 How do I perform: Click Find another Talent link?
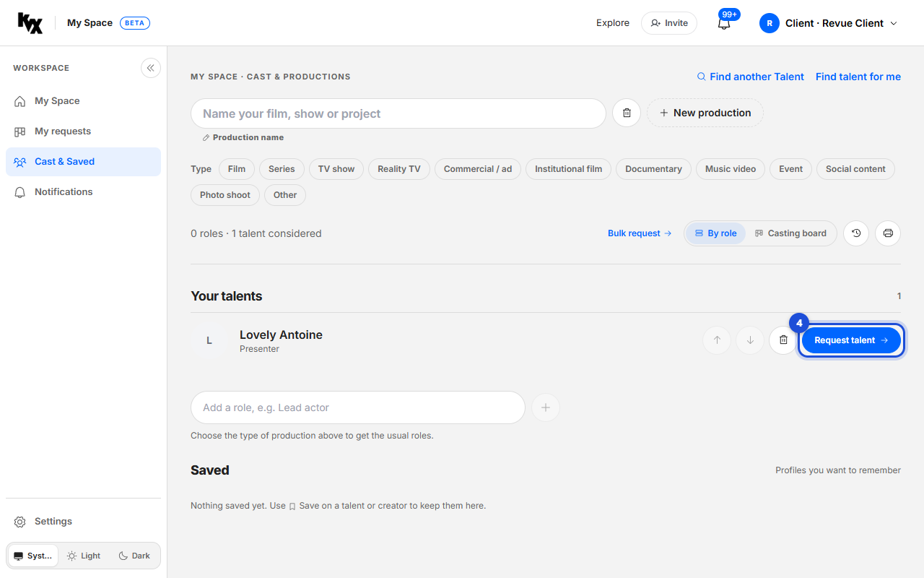tap(750, 77)
